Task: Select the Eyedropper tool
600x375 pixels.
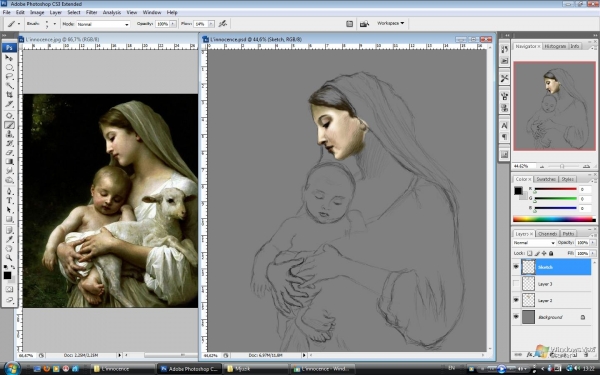Action: (9, 240)
